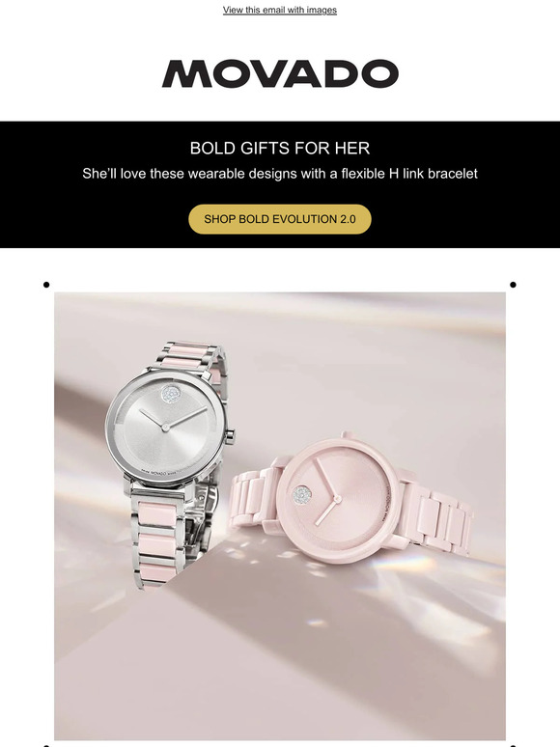Click the silver watch dial
The image size is (560, 747).
point(165,427)
